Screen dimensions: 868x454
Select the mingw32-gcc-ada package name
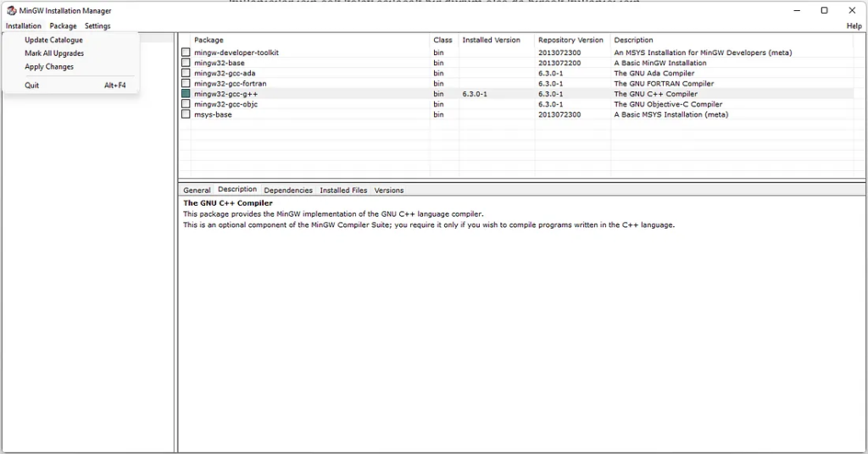click(x=225, y=73)
